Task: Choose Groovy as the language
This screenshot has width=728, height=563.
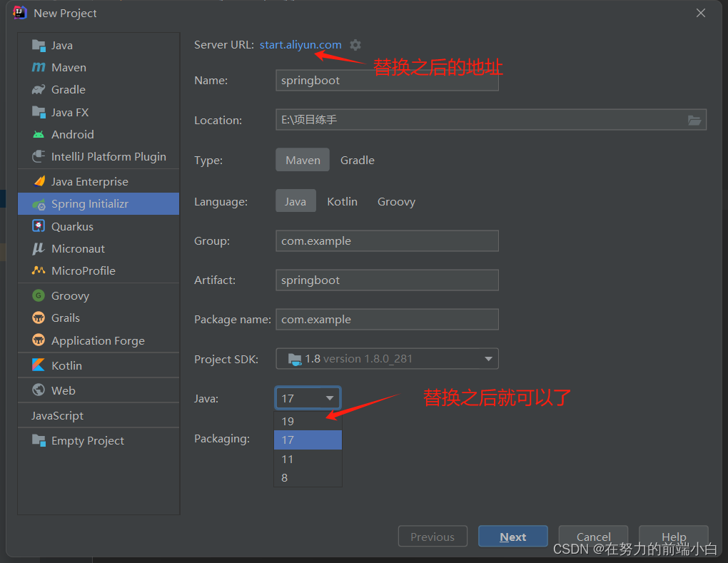Action: (396, 201)
